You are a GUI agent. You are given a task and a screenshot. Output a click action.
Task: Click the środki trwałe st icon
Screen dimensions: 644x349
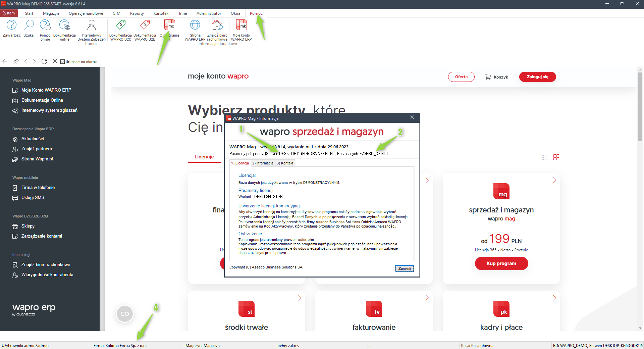coord(247,309)
